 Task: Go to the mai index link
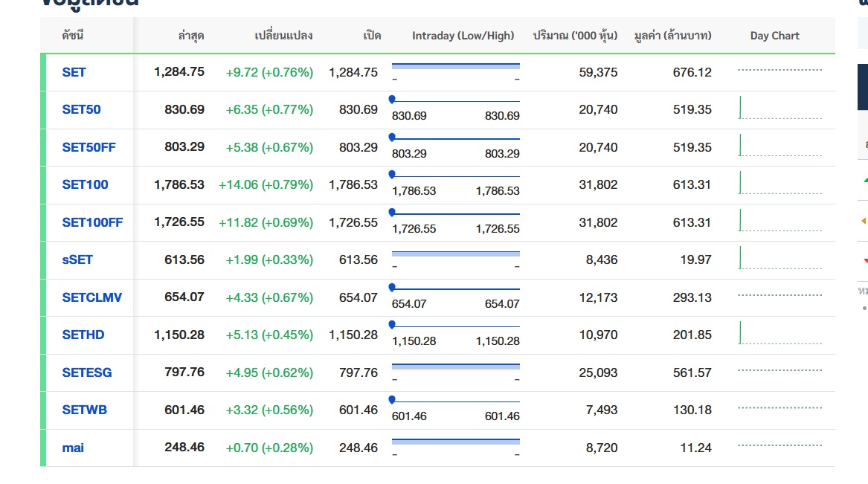73,448
